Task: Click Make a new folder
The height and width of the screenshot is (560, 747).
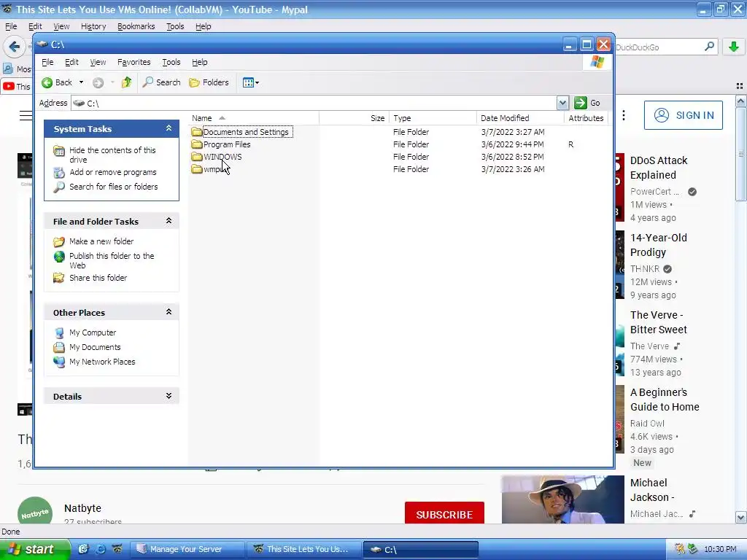Action: pyautogui.click(x=101, y=241)
